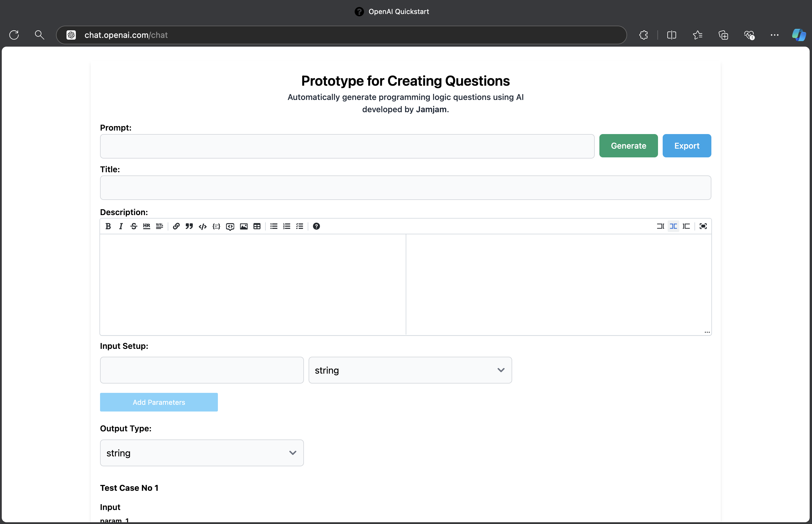812x524 pixels.
Task: Switch to edit-only editor mode
Action: [x=661, y=226]
